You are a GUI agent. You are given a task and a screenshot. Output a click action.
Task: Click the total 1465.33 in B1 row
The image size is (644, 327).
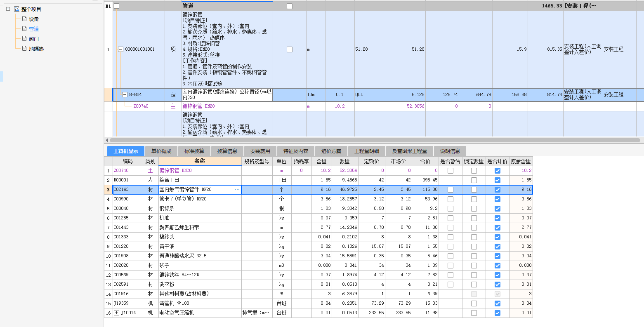point(552,6)
